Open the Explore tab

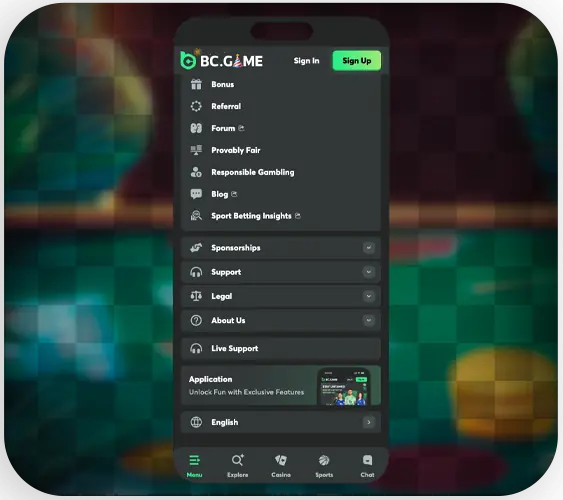click(x=238, y=466)
